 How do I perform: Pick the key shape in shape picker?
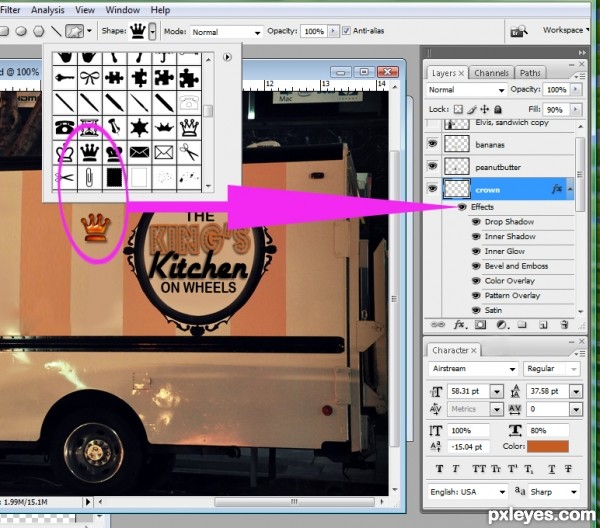point(65,78)
